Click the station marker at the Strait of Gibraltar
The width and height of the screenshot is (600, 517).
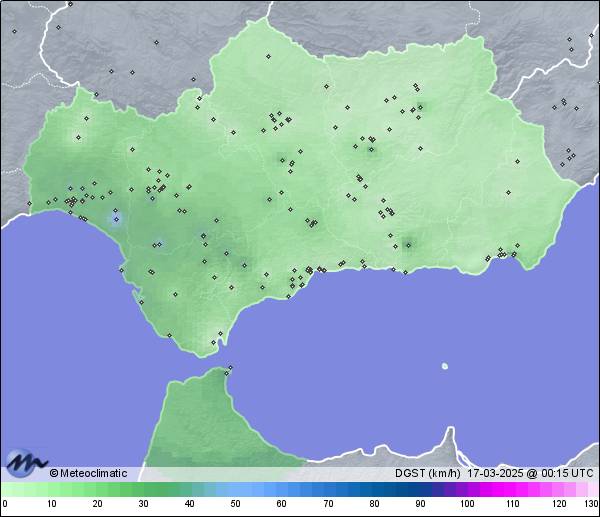point(230,369)
